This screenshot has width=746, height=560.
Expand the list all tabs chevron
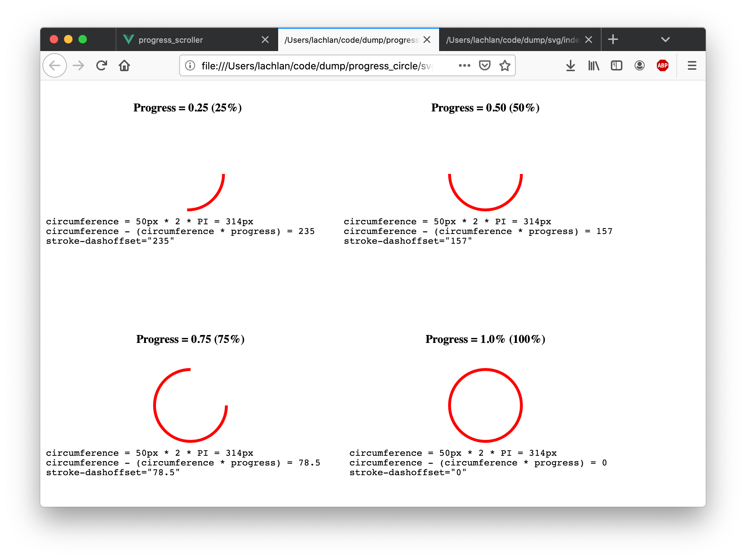(x=665, y=40)
